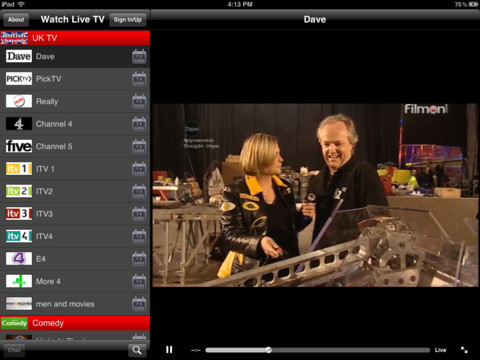Select men and movies name text
Image resolution: width=480 pixels, height=360 pixels.
pos(65,304)
